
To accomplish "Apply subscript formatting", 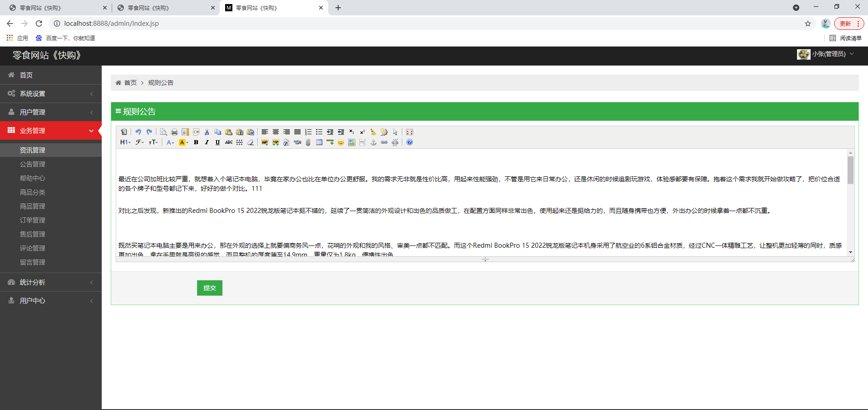I will coord(352,132).
